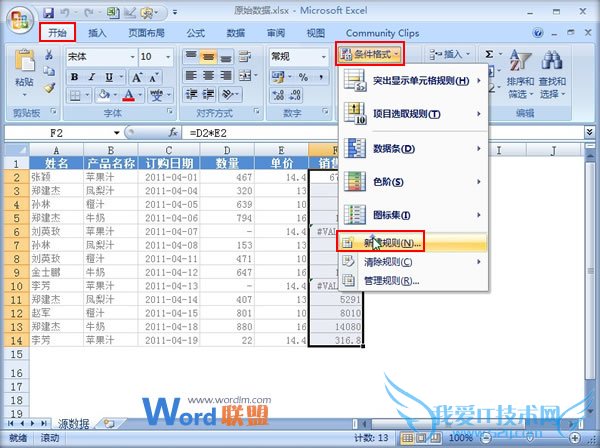Click the Office button orb
Viewport: 600px width, 448px height.
[x=20, y=19]
